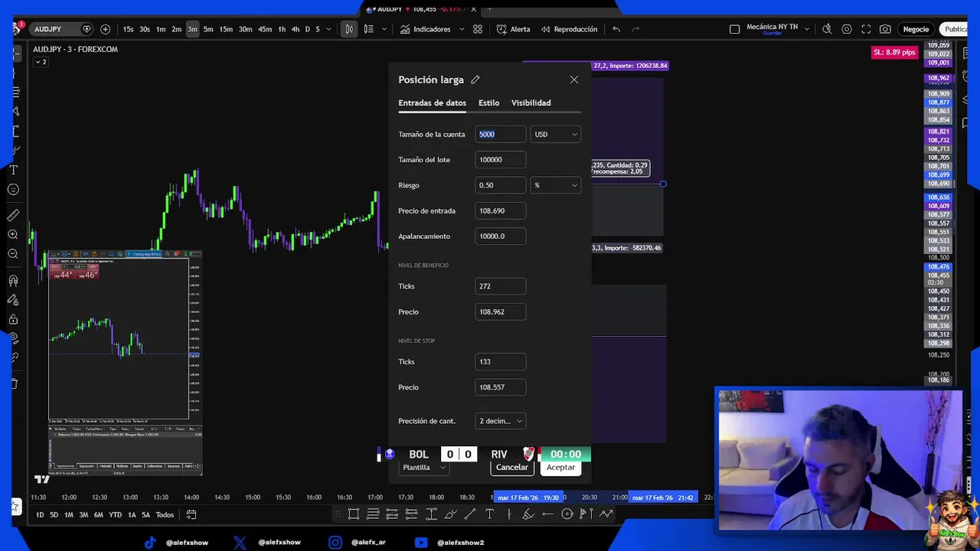Click the Alerta alarm icon

click(513, 29)
